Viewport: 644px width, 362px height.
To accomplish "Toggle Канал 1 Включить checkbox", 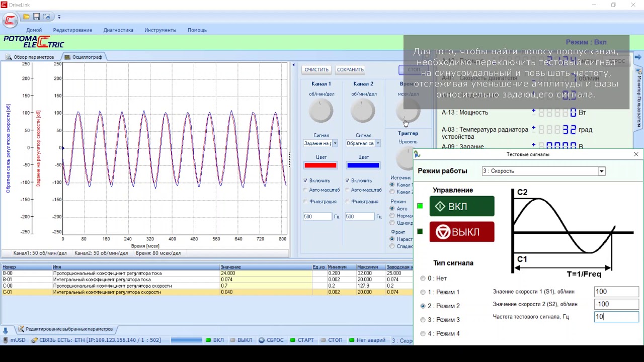I will tap(305, 180).
